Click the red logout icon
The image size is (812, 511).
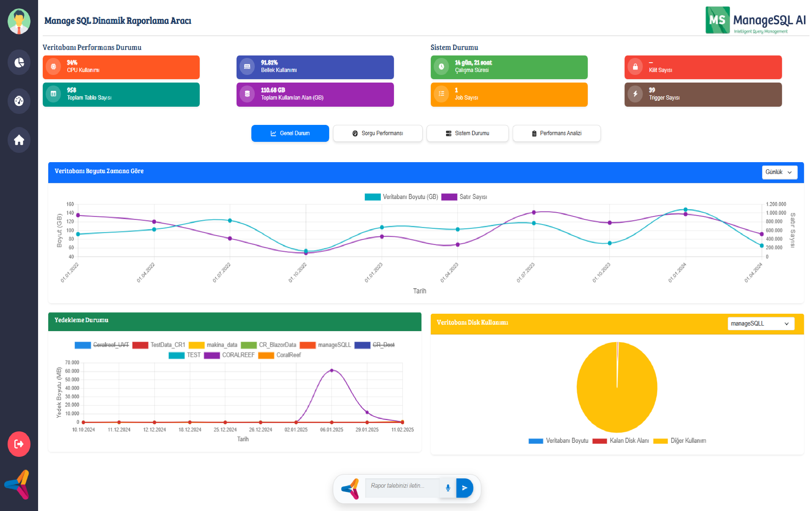pyautogui.click(x=19, y=444)
